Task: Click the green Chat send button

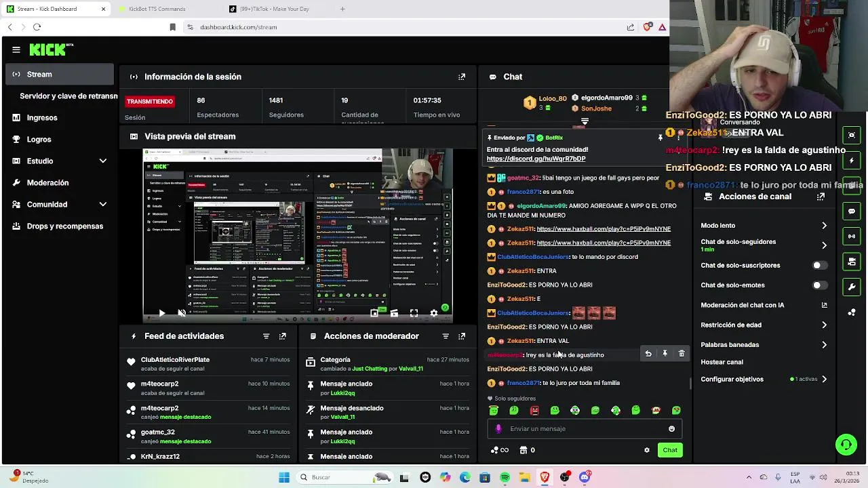Action: coord(670,450)
